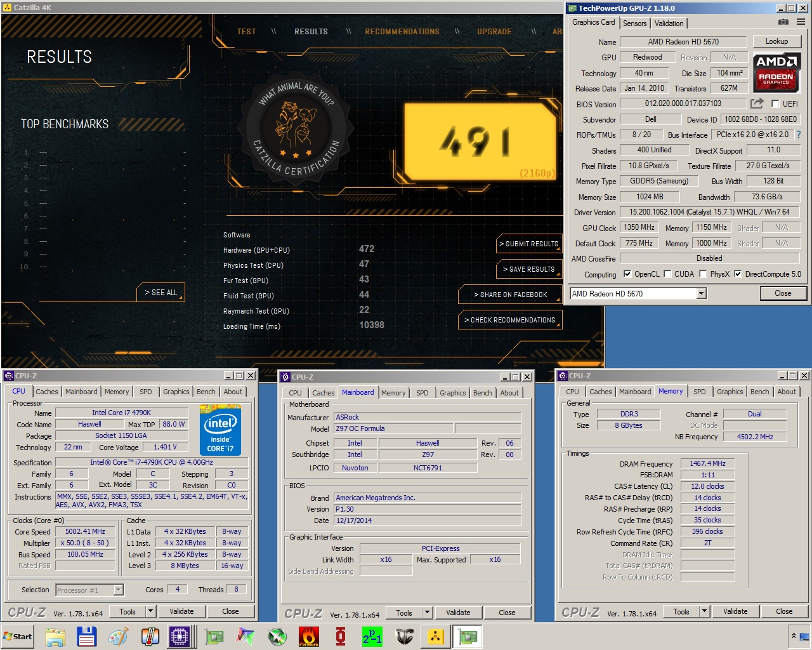812x650 pixels.
Task: Click CHECK RECOMMENDATIONS in Catzilla
Action: pos(510,320)
